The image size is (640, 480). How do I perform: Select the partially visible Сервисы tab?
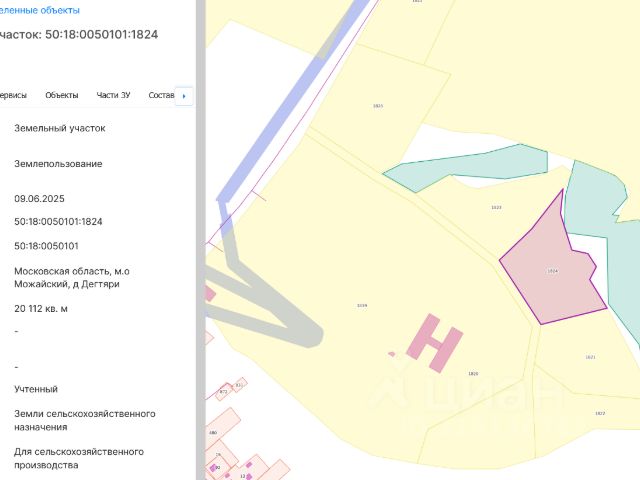click(x=13, y=95)
